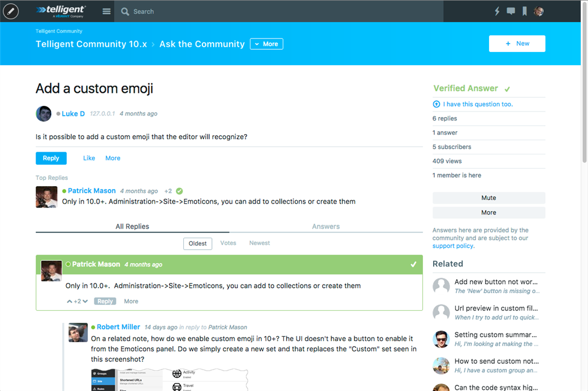Screen dimensions: 588x391
Task: Upvote Patrick Mason's answer with up arrow
Action: pyautogui.click(x=70, y=302)
